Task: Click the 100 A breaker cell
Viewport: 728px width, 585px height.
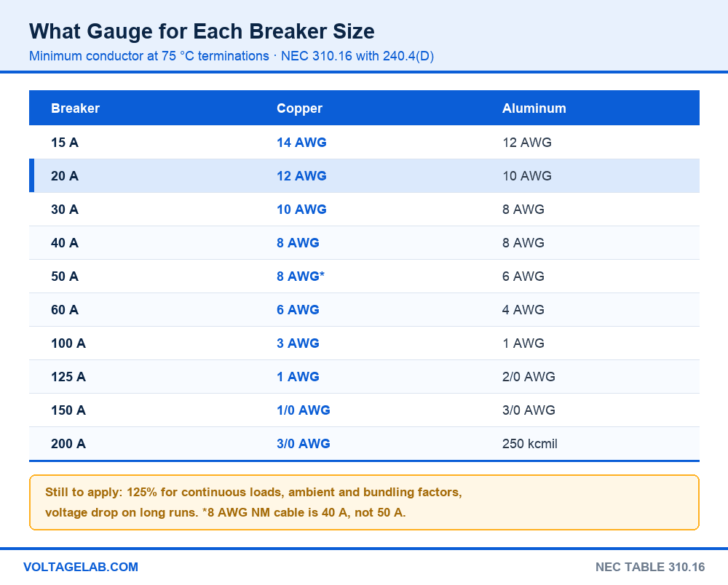Action: [x=68, y=343]
